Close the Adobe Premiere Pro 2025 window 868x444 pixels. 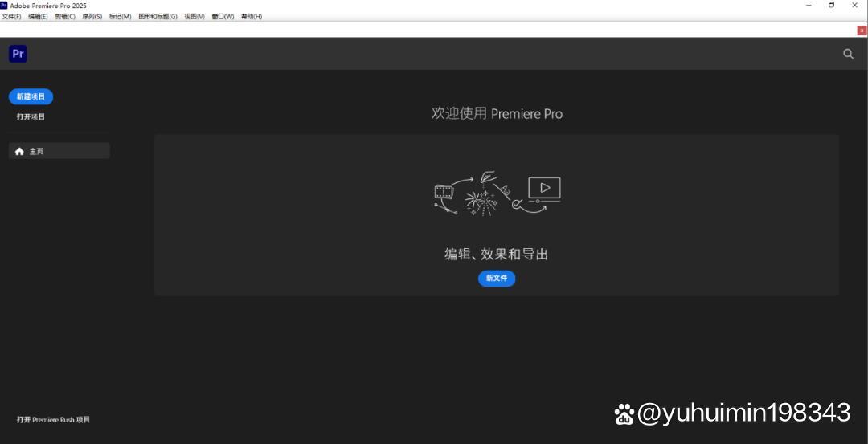click(854, 5)
